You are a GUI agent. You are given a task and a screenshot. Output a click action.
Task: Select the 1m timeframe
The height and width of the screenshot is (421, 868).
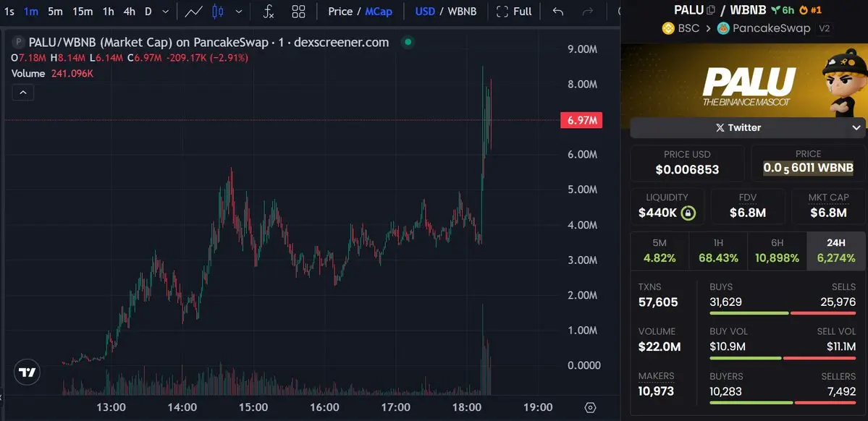pos(31,12)
